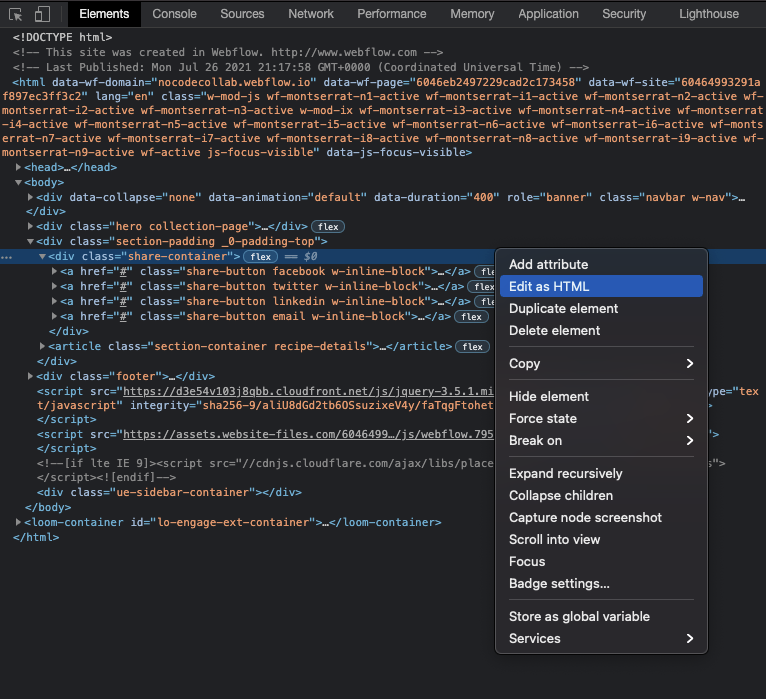Toggle flex badge on share-container div
This screenshot has height=699, width=766.
point(260,256)
